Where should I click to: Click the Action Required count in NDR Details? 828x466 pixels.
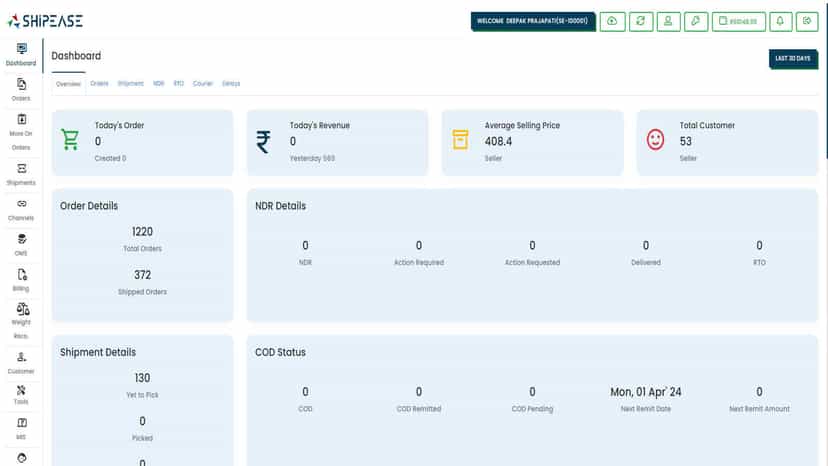click(x=419, y=246)
